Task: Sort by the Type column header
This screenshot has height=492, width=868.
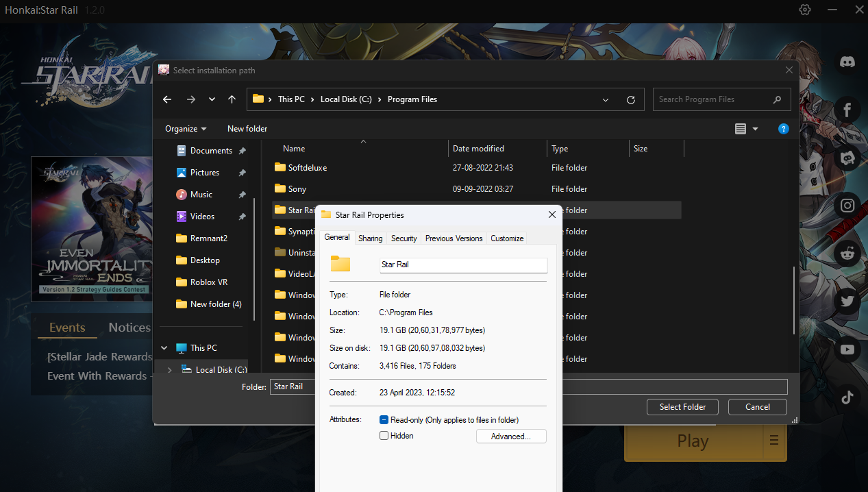Action: pos(588,149)
